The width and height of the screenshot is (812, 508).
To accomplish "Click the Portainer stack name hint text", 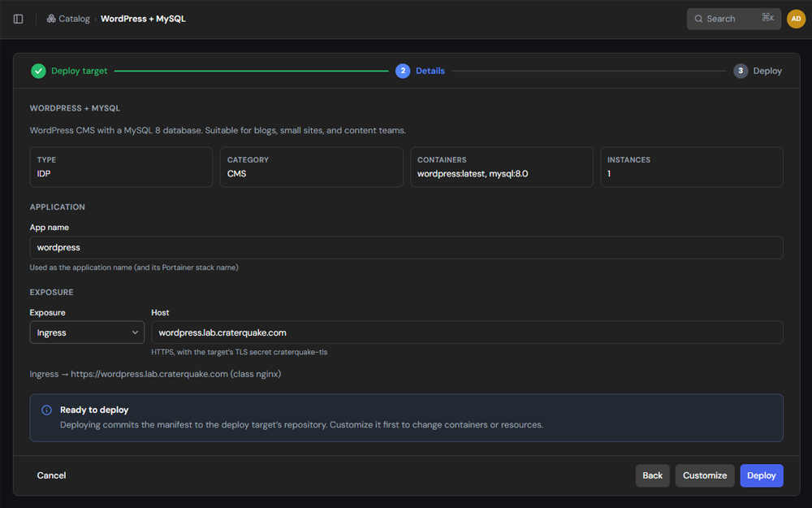I will pos(134,267).
